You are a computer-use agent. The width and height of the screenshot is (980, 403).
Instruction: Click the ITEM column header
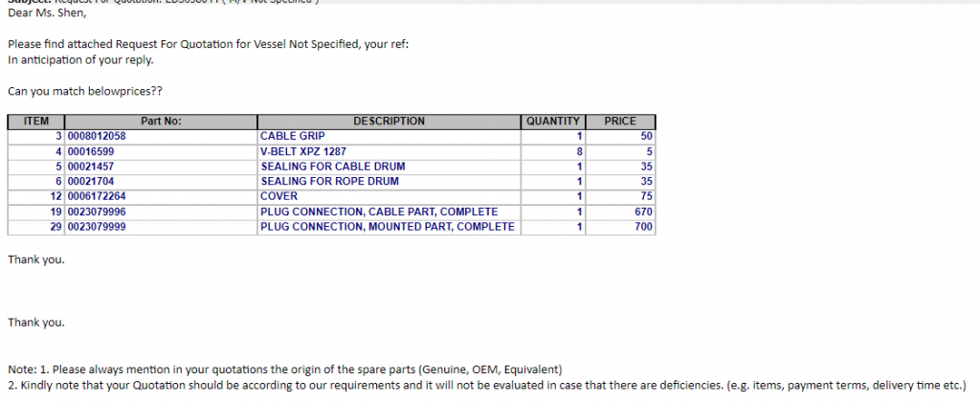click(35, 122)
